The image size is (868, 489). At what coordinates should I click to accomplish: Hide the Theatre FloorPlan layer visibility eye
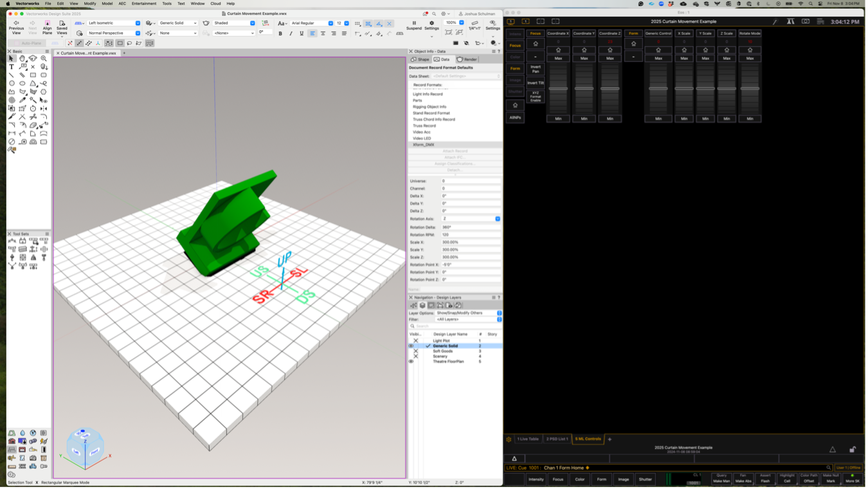(411, 362)
